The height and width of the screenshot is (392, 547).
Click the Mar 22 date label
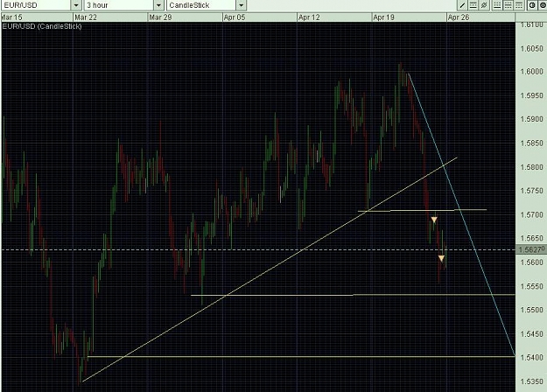coord(86,17)
